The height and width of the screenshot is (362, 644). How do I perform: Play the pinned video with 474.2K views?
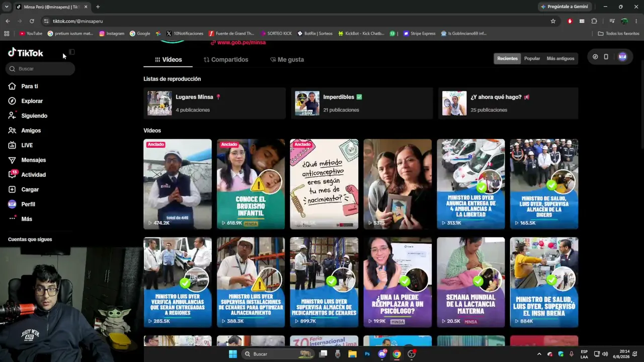pos(178,184)
